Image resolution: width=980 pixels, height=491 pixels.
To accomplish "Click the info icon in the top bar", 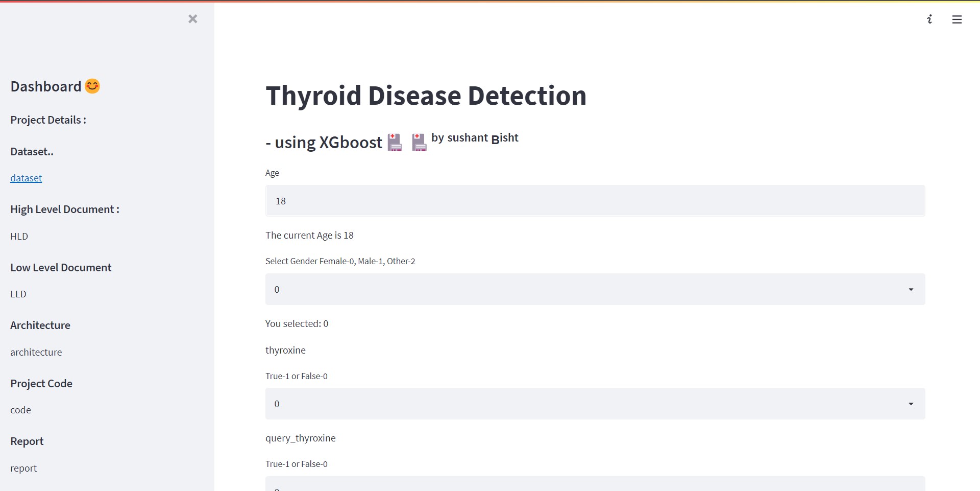I will tap(929, 19).
